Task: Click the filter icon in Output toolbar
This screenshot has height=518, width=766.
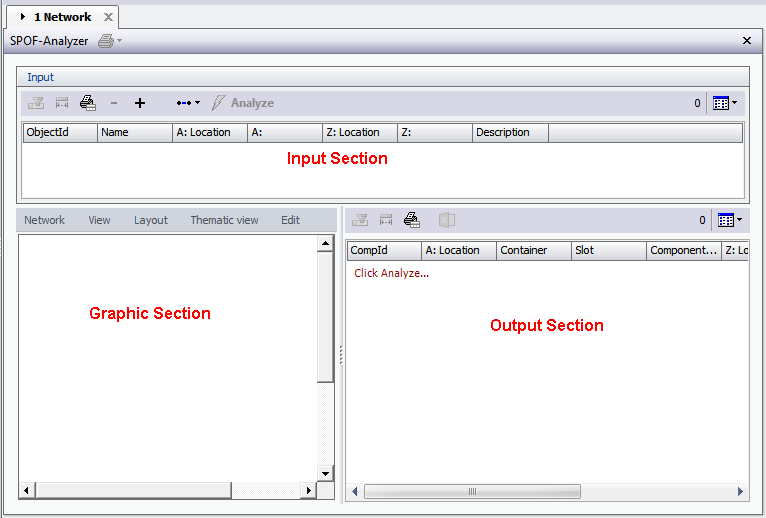Action: point(360,220)
